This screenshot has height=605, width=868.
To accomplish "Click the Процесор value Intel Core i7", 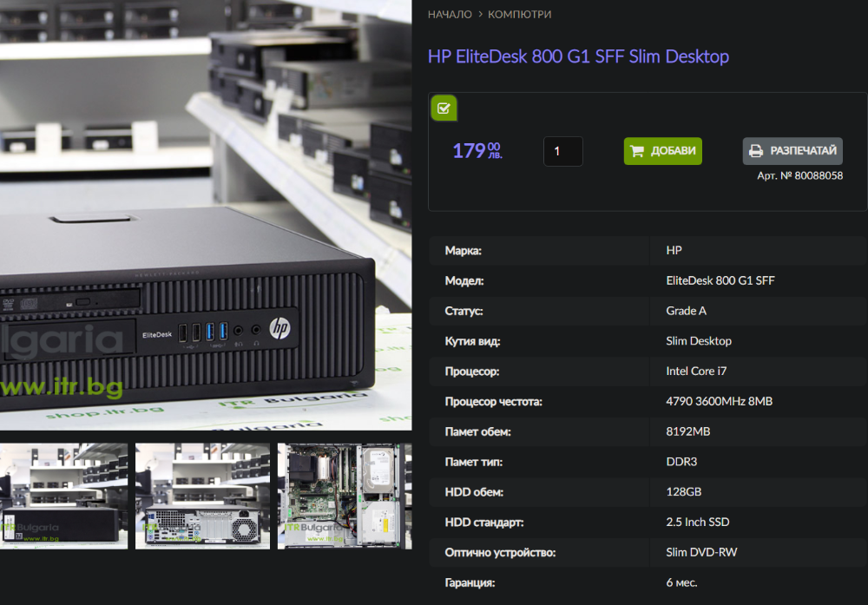I will click(x=696, y=371).
